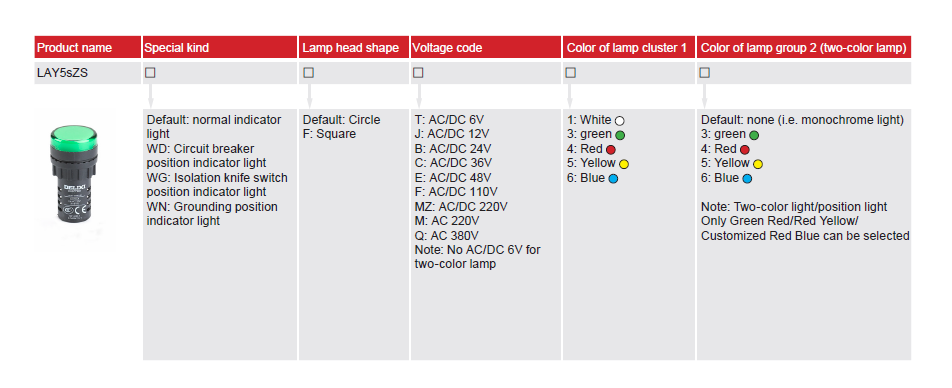
Task: Click the Special kind column header
Action: click(x=220, y=47)
